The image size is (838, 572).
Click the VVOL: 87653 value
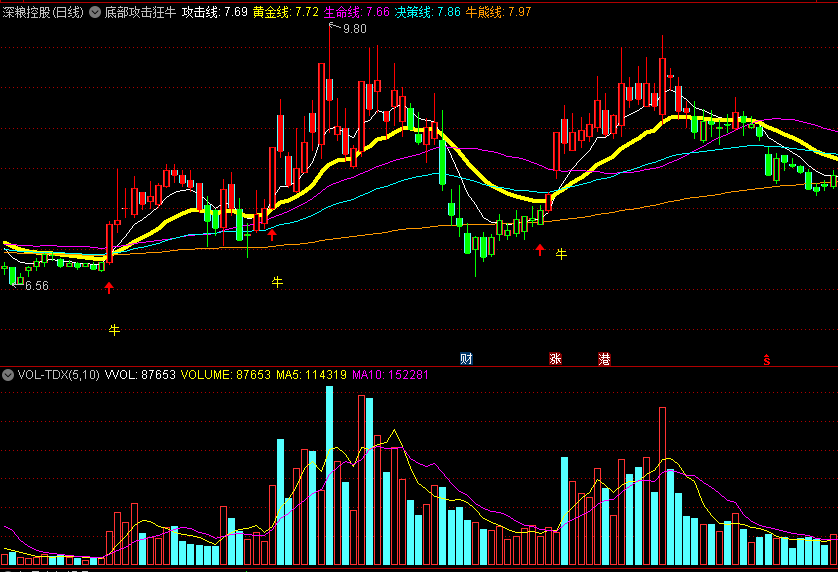140,375
